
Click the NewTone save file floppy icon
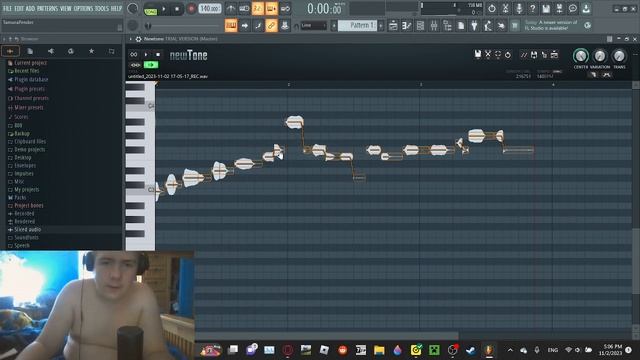[478, 54]
